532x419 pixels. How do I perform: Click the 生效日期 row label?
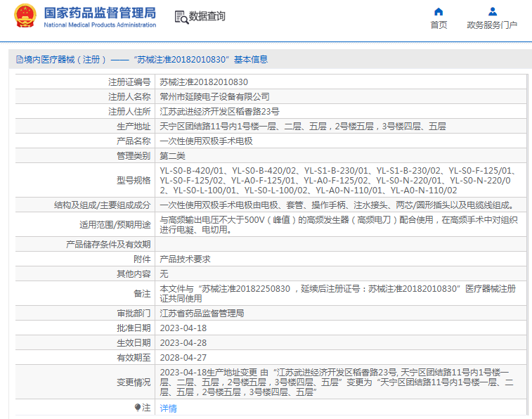pyautogui.click(x=134, y=342)
